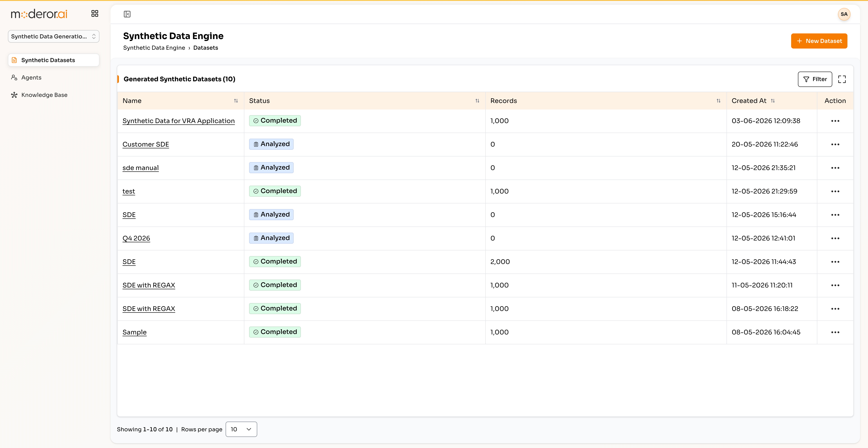This screenshot has width=868, height=448.
Task: Click Showing 1-10 of 10 text
Action: (145, 429)
